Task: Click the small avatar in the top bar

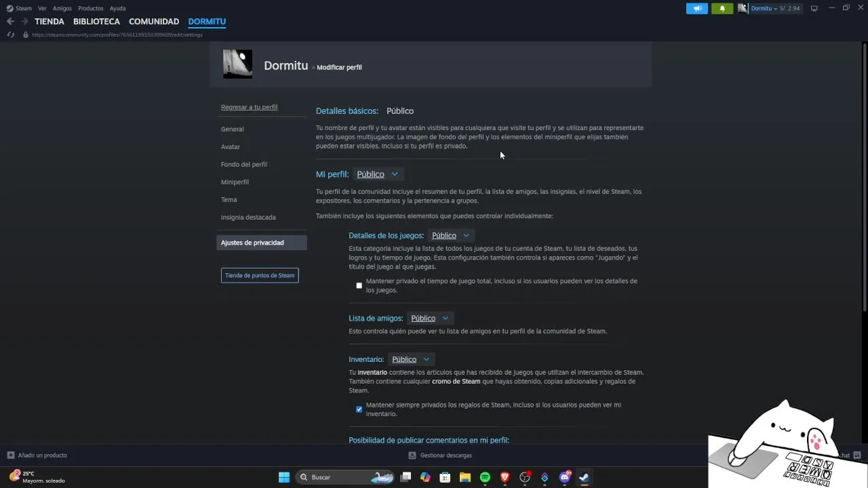Action: click(743, 8)
